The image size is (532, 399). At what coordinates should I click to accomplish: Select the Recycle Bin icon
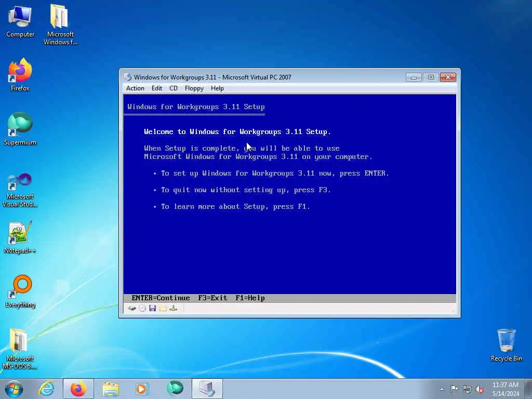tap(506, 345)
